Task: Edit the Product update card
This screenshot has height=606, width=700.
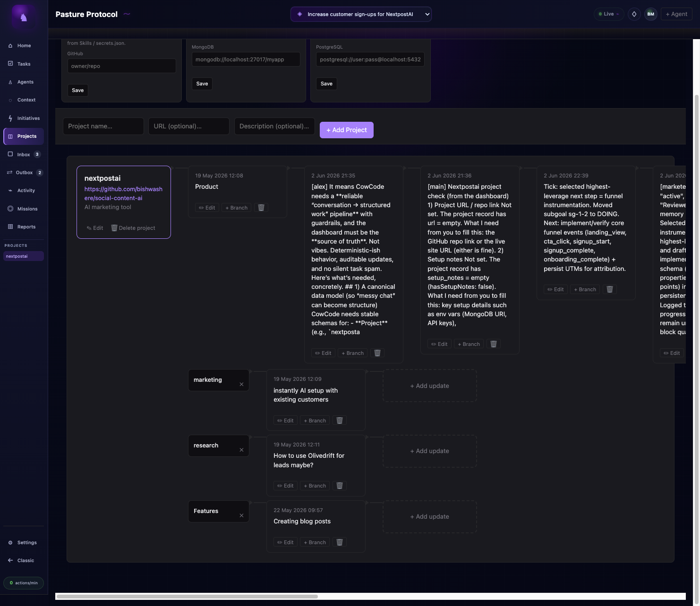Action: coord(207,208)
